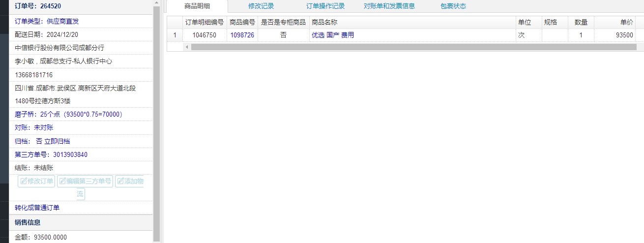Click the 订单号：264520 heading
The height and width of the screenshot is (243, 644).
click(38, 6)
